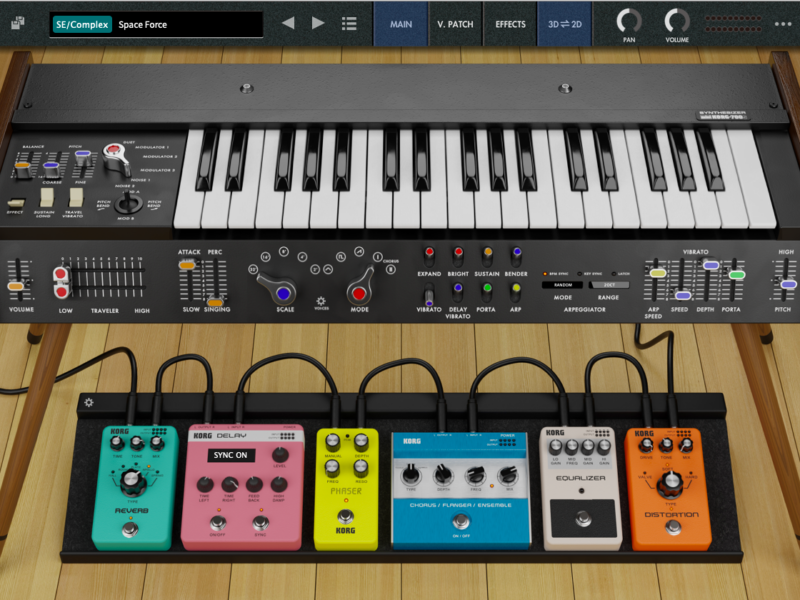Open pedalboard settings gear icon

tap(89, 403)
